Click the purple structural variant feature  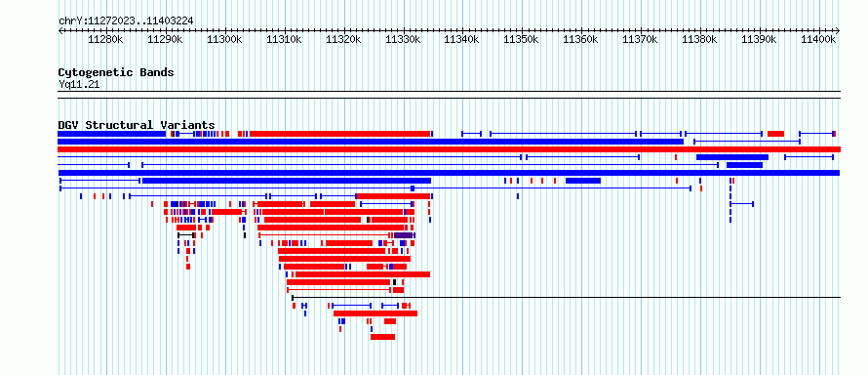(404, 235)
